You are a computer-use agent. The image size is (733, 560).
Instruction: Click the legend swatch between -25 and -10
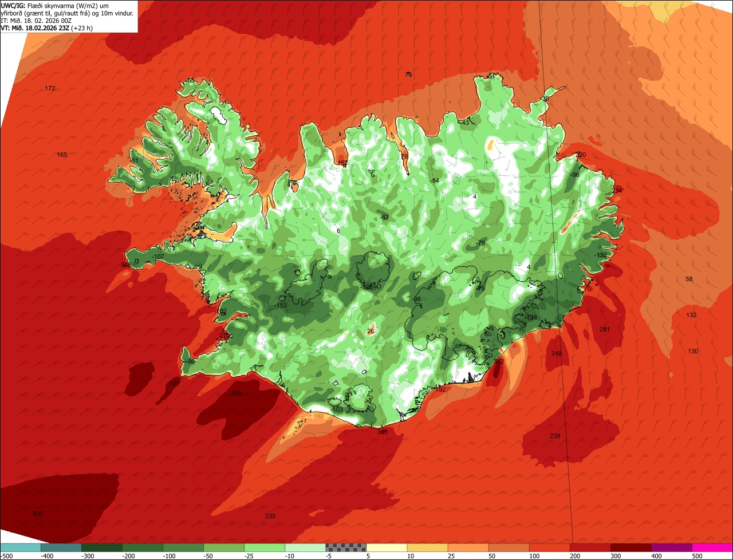tap(265, 547)
